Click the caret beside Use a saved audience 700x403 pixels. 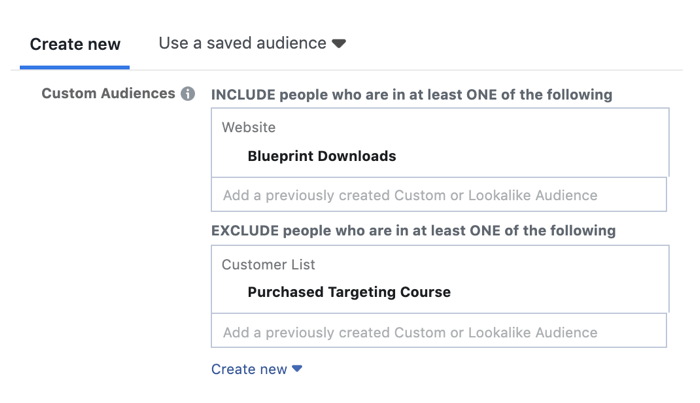[x=339, y=44]
